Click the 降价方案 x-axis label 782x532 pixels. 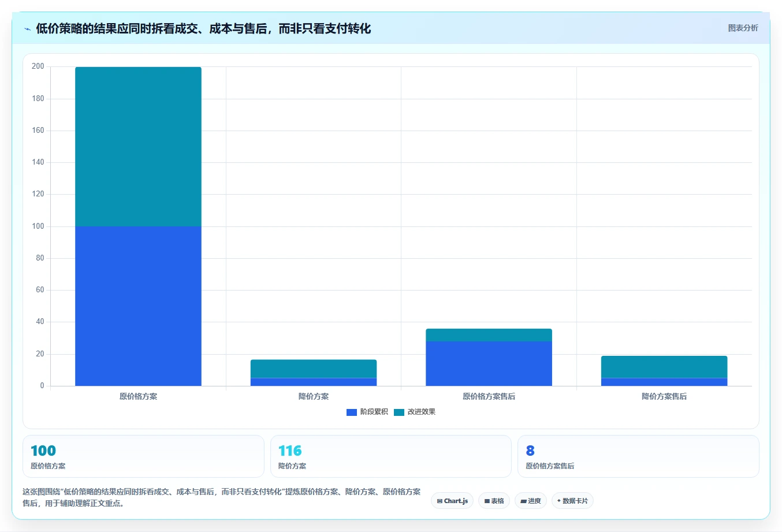pyautogui.click(x=314, y=396)
